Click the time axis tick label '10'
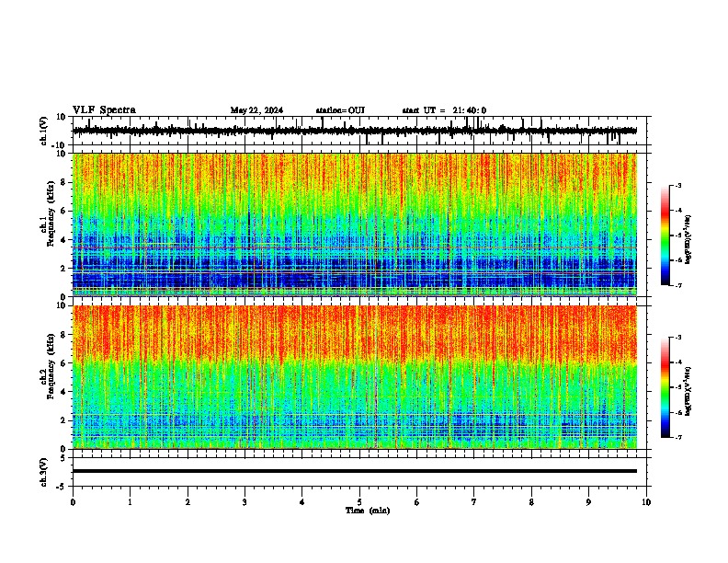Image resolution: width=728 pixels, height=563 pixels. (x=646, y=502)
